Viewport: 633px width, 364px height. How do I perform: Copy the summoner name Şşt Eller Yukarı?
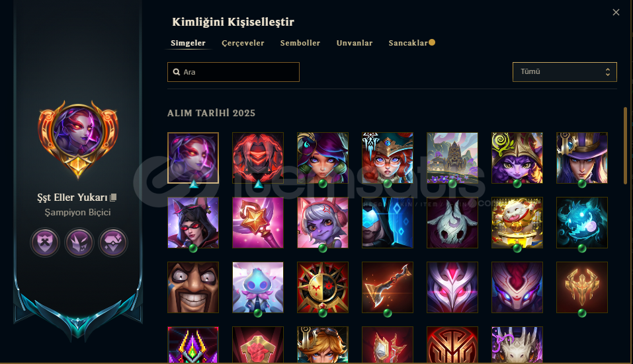[114, 197]
